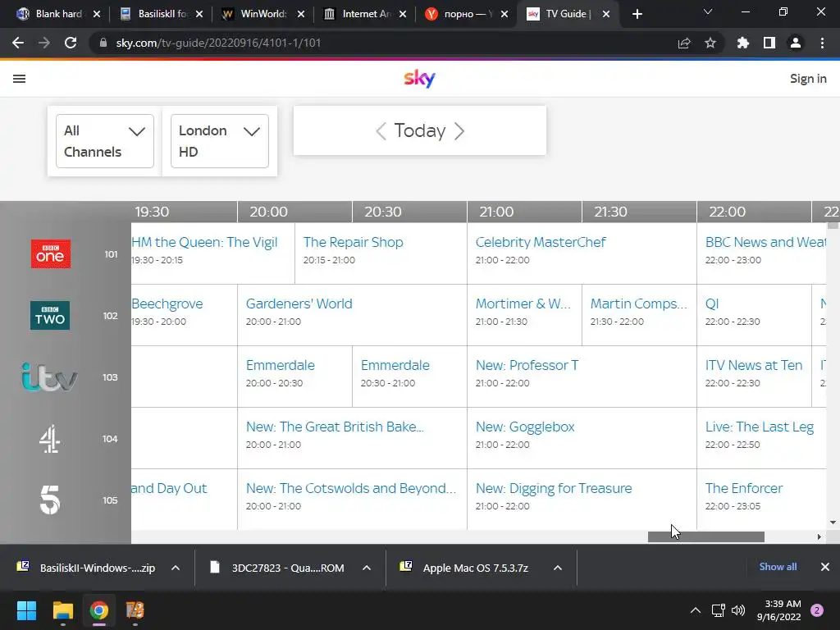Open Chrome's three-dot menu
The height and width of the screenshot is (630, 840).
822,43
